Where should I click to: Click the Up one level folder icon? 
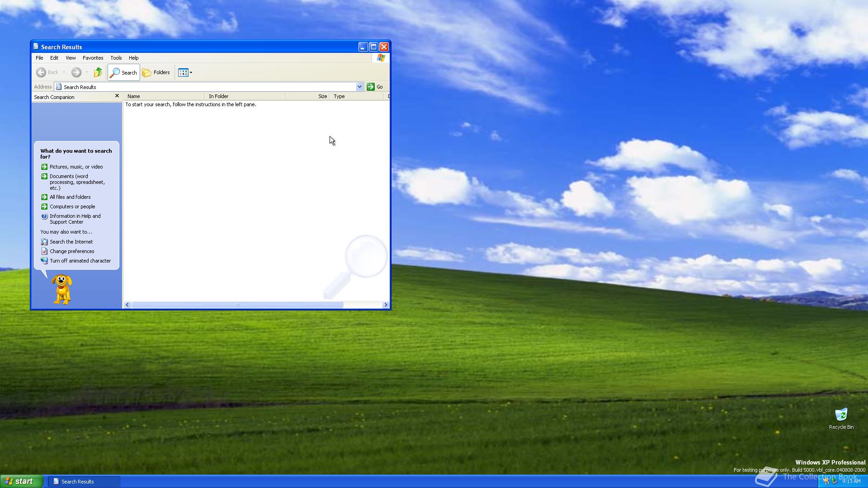point(98,72)
